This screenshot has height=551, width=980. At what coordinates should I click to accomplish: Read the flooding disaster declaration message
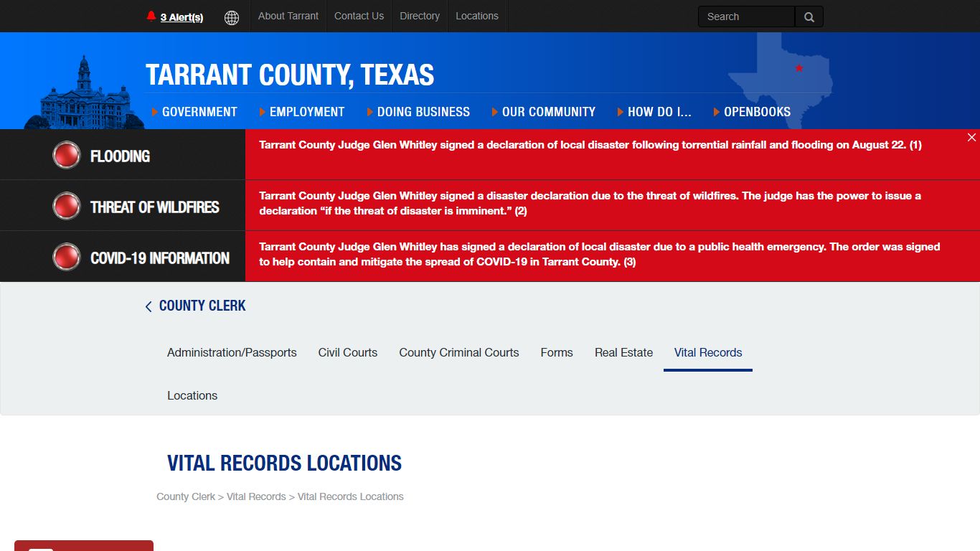[590, 145]
